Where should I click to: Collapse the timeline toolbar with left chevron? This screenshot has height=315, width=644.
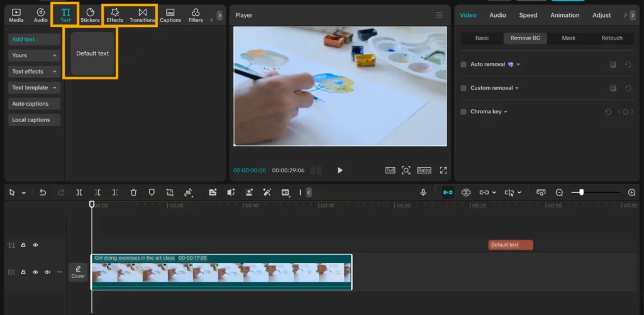pyautogui.click(x=309, y=192)
